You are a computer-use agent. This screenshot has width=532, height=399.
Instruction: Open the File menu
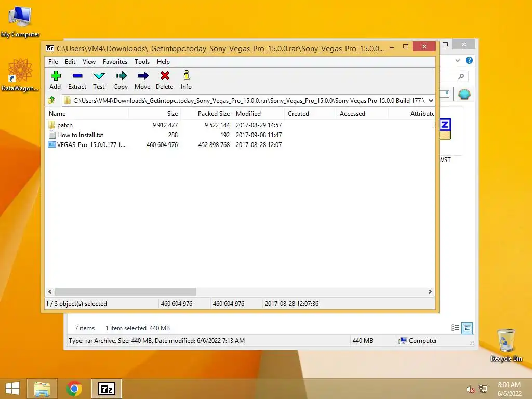pos(53,62)
